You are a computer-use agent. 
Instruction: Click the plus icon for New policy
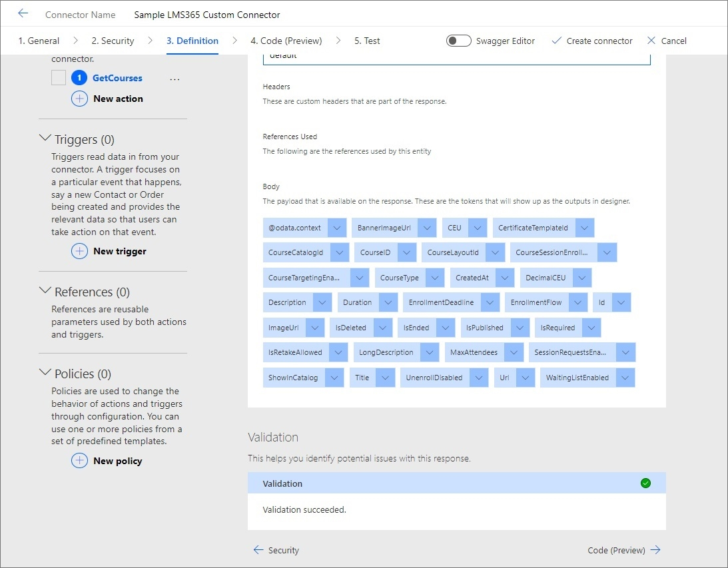coord(79,461)
